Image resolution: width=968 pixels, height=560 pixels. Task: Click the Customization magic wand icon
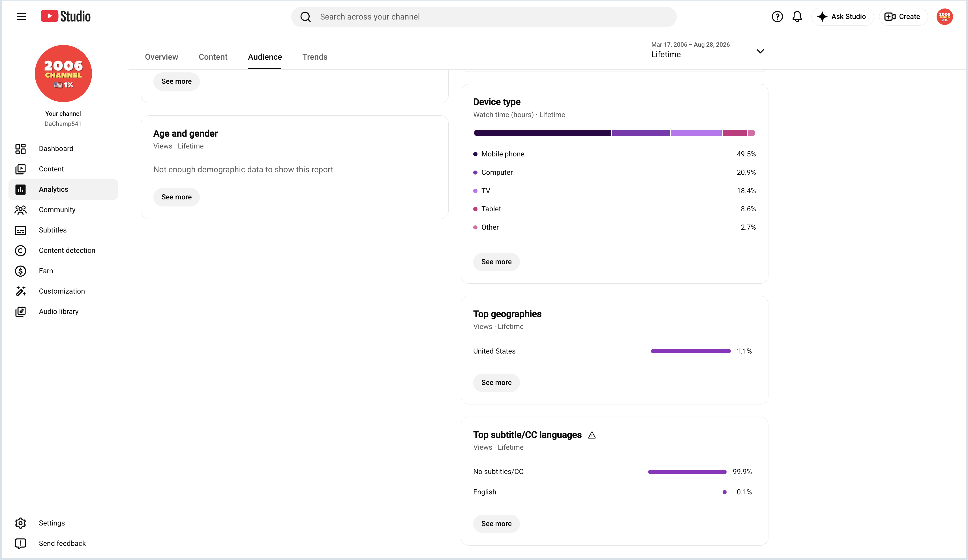pos(20,291)
